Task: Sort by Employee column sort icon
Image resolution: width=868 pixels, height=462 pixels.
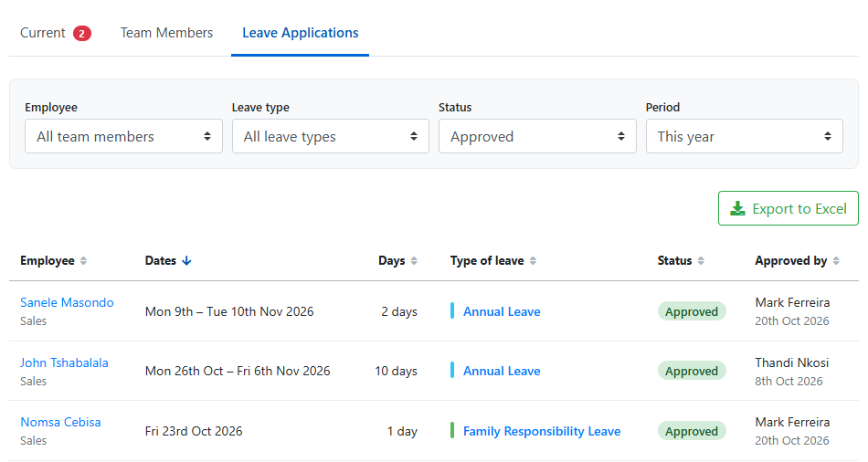Action: (83, 260)
